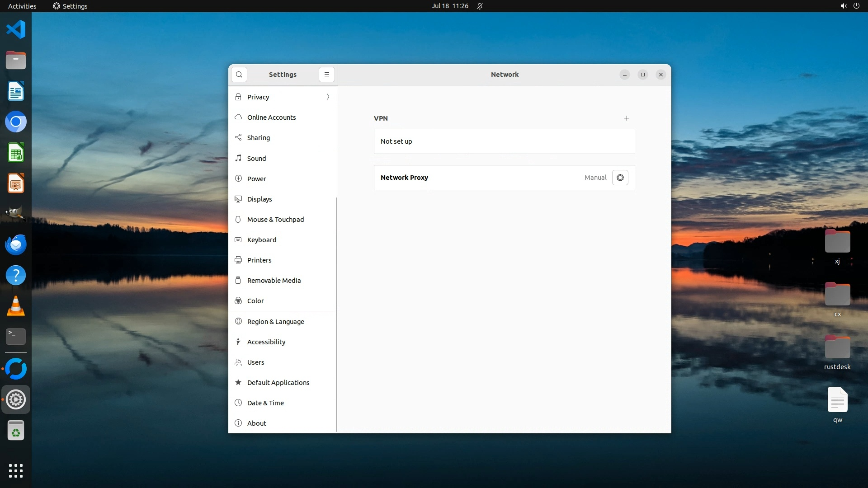
Task: Open the date and time calendar dropdown
Action: pos(449,6)
